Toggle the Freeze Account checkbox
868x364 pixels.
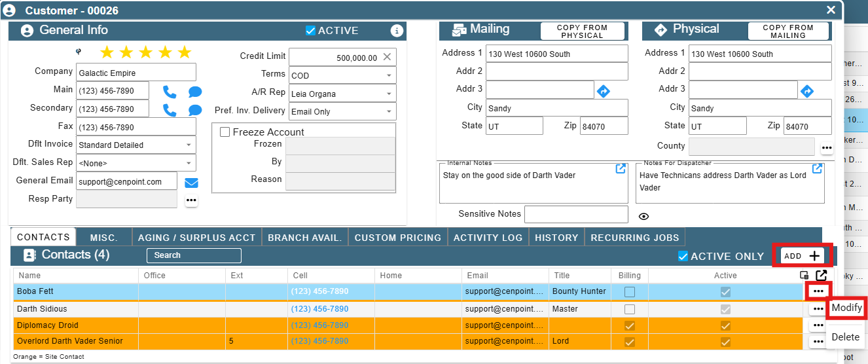[225, 132]
